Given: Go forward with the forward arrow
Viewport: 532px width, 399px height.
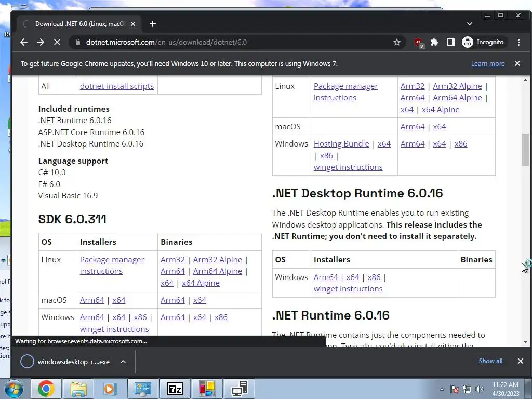Looking at the screenshot, I should coord(41,42).
